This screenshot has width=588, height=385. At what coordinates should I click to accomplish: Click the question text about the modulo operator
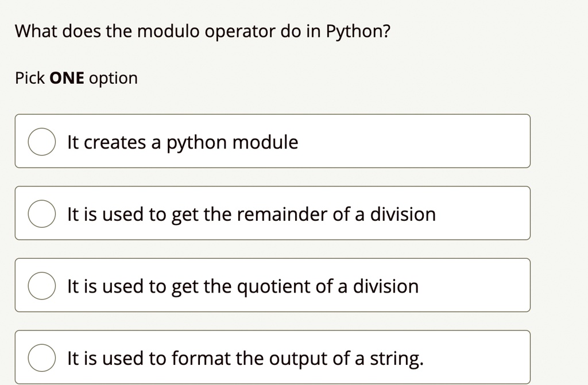[x=202, y=32]
